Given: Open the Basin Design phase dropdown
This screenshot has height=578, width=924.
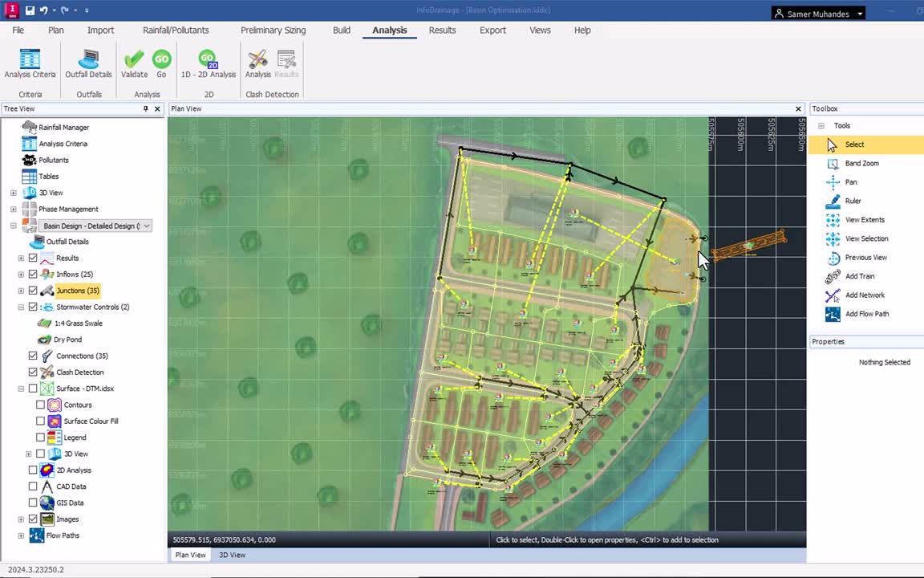Looking at the screenshot, I should point(147,226).
